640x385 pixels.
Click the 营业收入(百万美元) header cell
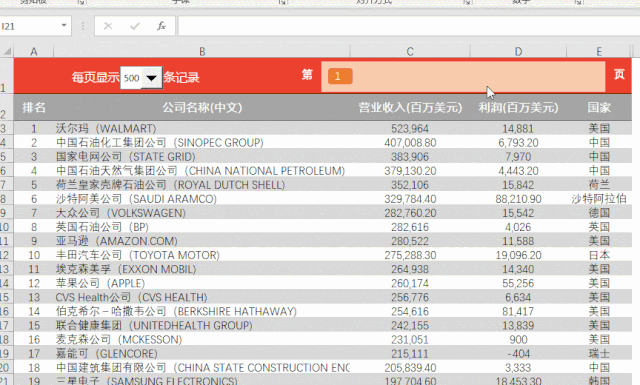[x=410, y=108]
